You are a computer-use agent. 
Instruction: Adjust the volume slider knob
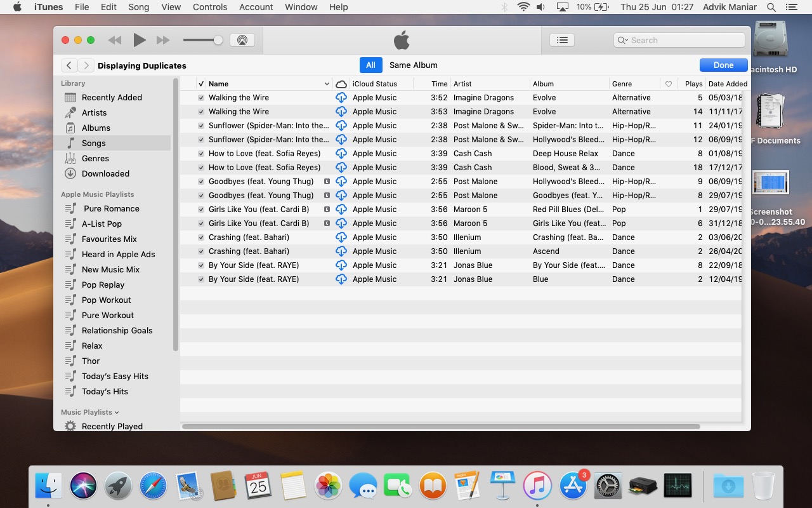click(218, 40)
